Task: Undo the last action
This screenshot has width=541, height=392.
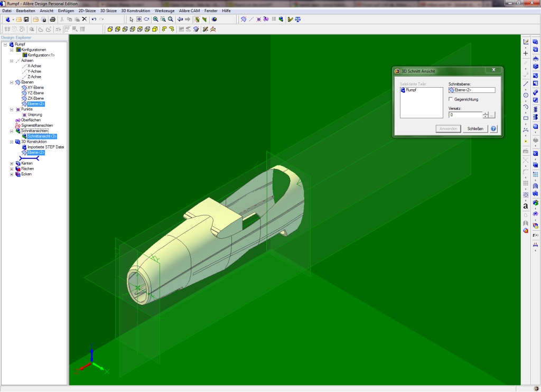Action: [94, 20]
